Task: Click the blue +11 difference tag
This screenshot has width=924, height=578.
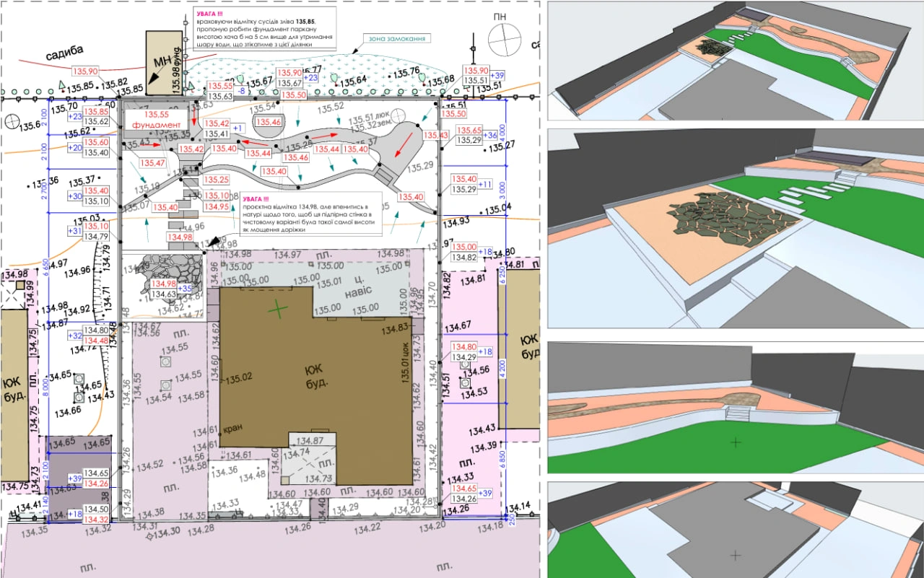Action: [484, 184]
